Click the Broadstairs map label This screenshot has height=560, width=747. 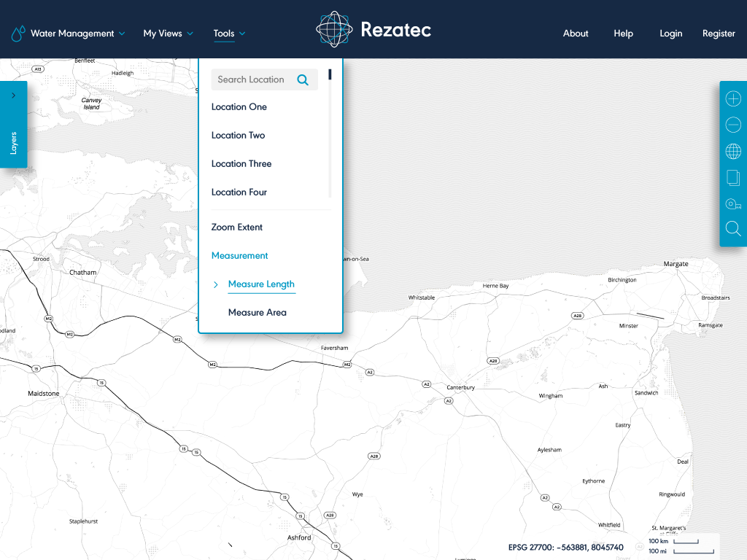tap(715, 297)
